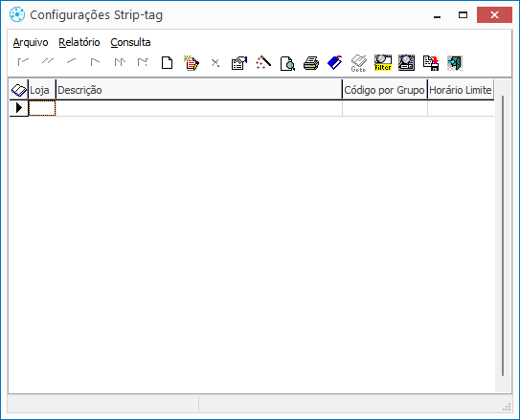Click the search settings icon beside Filter
This screenshot has width=520, height=420.
click(x=407, y=63)
